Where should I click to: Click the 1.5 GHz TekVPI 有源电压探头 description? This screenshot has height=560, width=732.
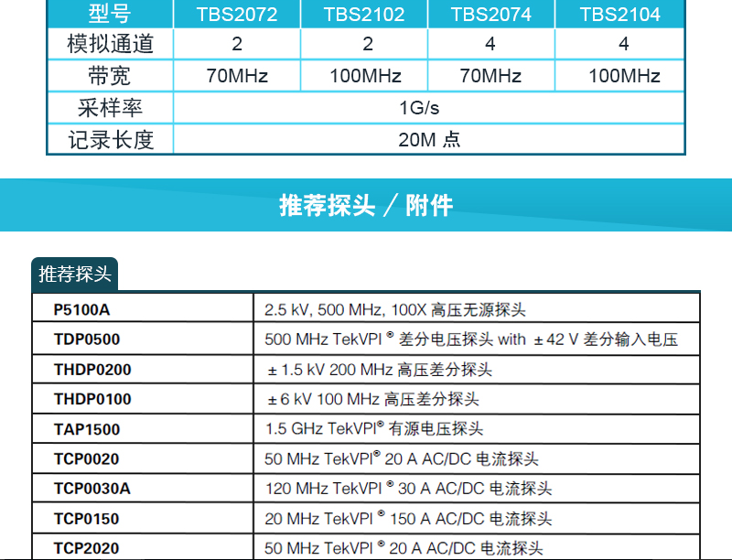point(374,428)
